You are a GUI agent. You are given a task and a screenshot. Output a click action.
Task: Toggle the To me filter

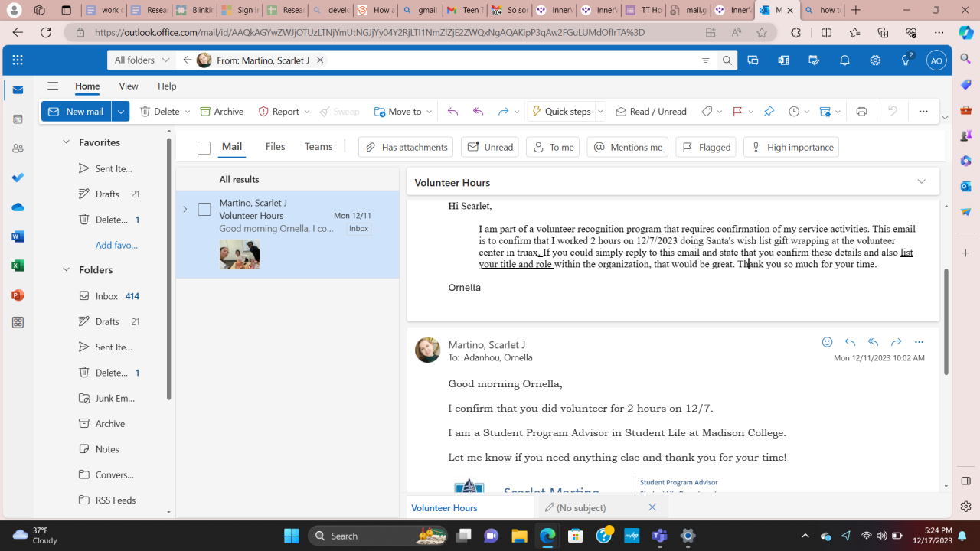(553, 147)
